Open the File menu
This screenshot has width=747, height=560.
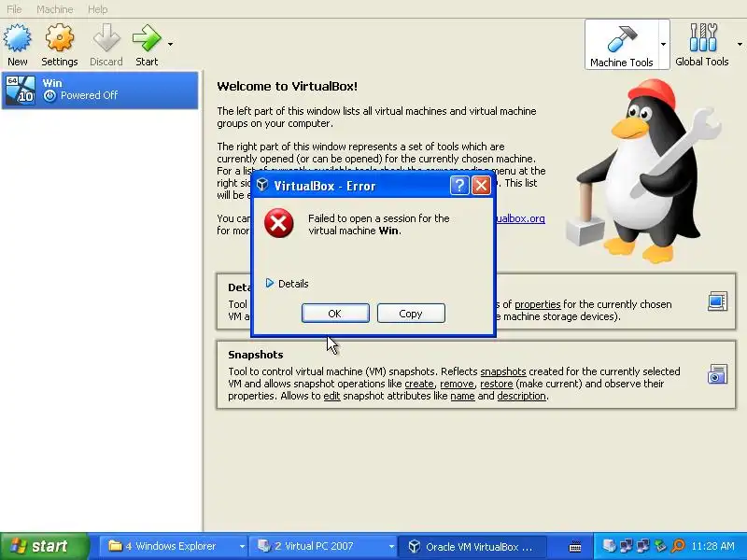click(14, 9)
